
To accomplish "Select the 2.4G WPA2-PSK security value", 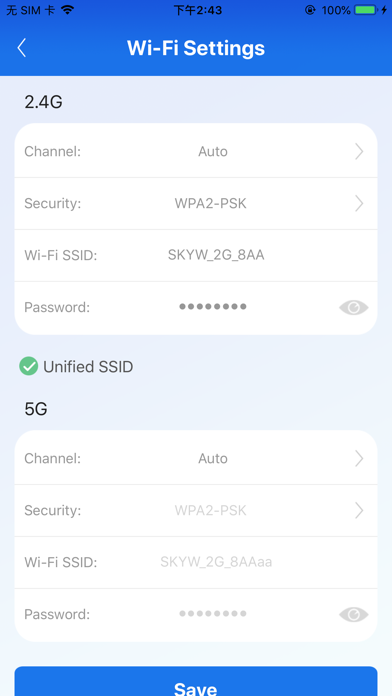I will tap(210, 204).
